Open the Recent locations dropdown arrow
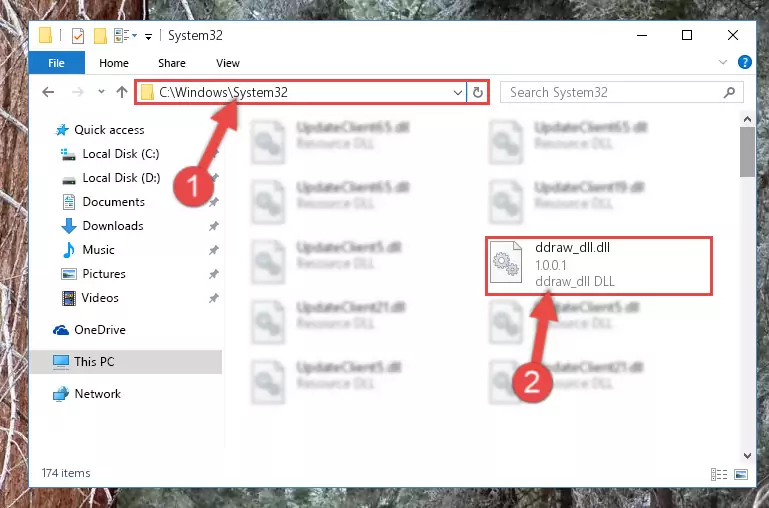This screenshot has height=508, width=769. (101, 92)
